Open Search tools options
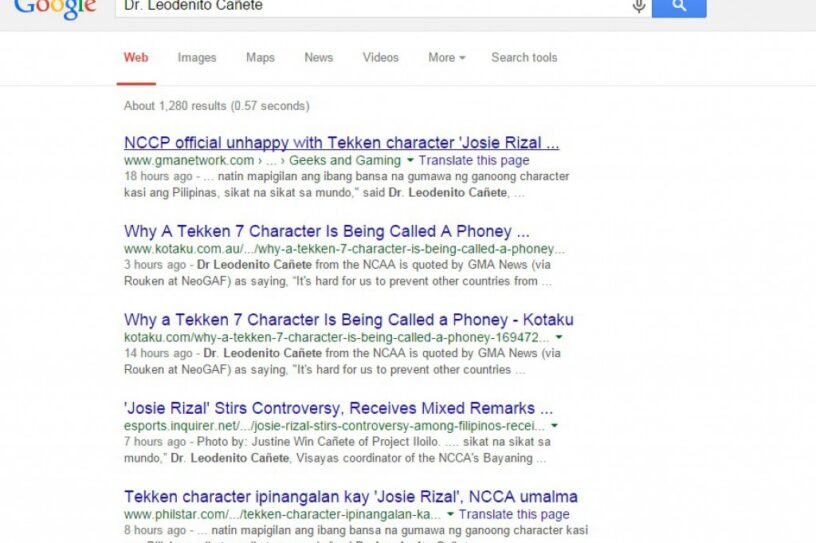 (x=524, y=58)
